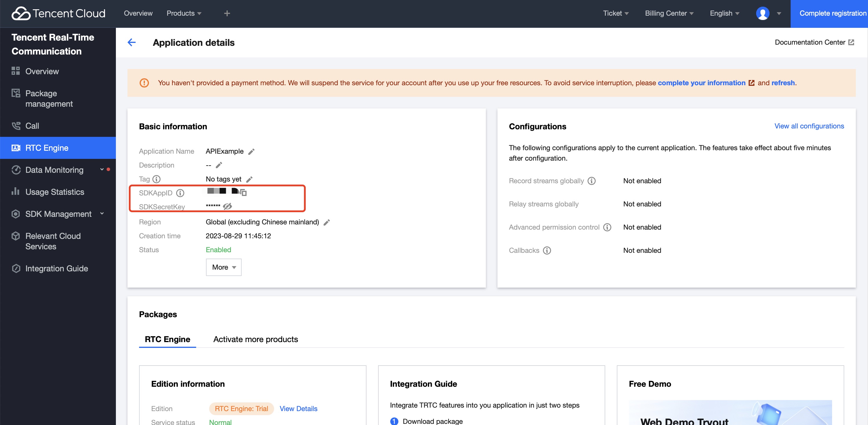Click the Documentation Center external link icon
868x425 pixels.
pos(851,42)
